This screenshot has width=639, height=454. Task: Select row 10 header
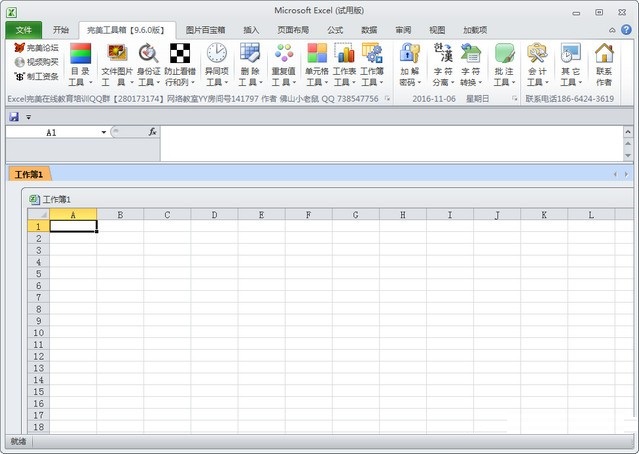pyautogui.click(x=38, y=333)
